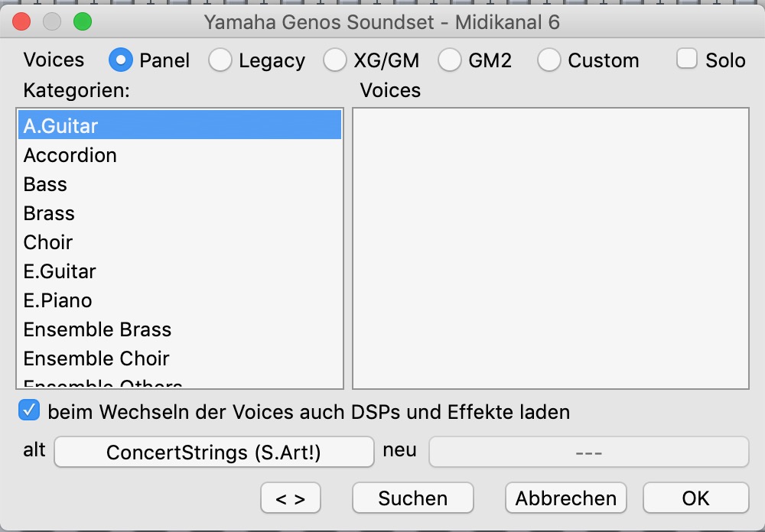Choose the Brass category
This screenshot has width=765, height=532.
pos(180,213)
